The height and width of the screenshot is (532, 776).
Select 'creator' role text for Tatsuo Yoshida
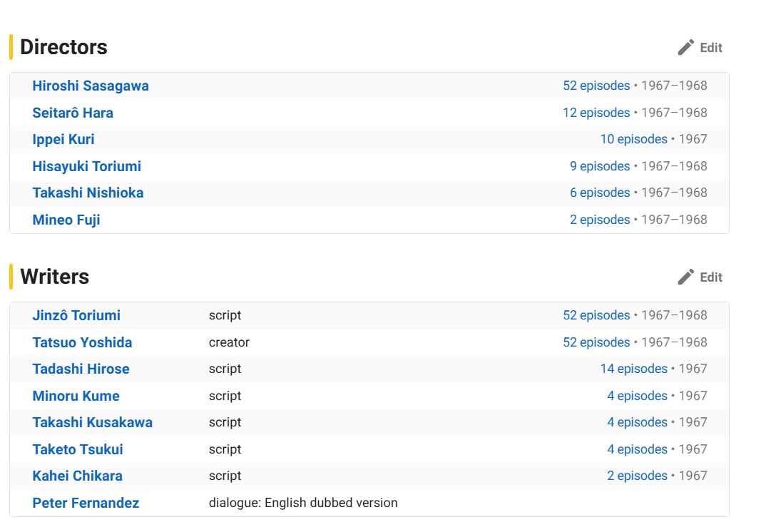click(229, 342)
